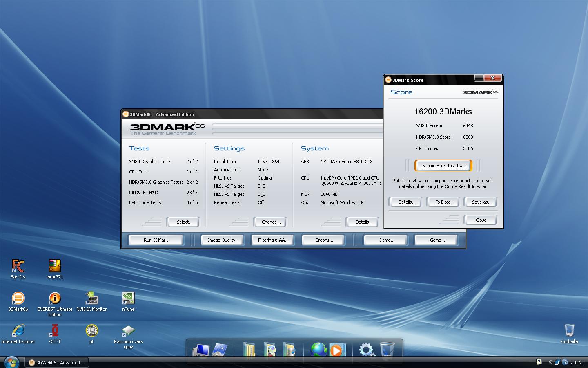Image resolution: width=588 pixels, height=368 pixels.
Task: Close the 3DMark Score window with X
Action: click(x=493, y=78)
